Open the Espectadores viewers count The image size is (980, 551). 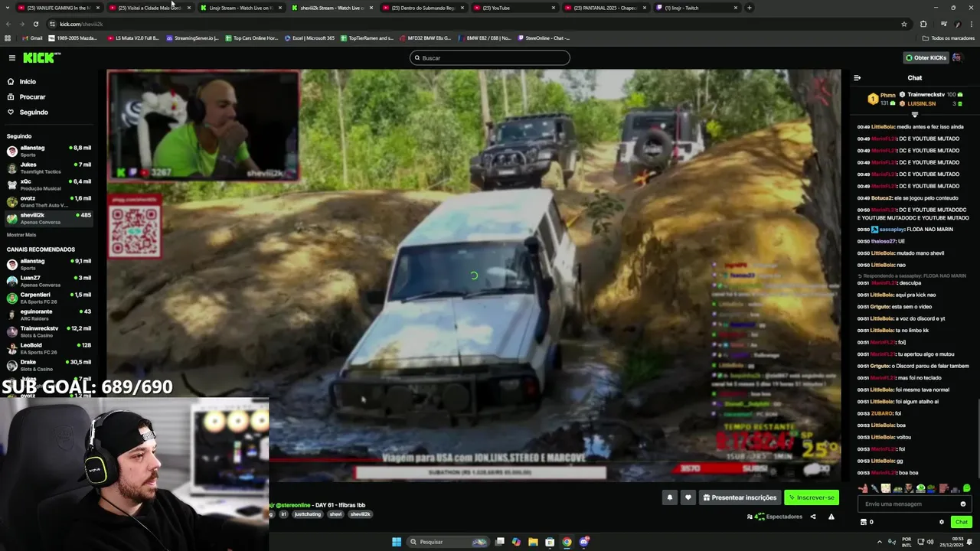(775, 517)
